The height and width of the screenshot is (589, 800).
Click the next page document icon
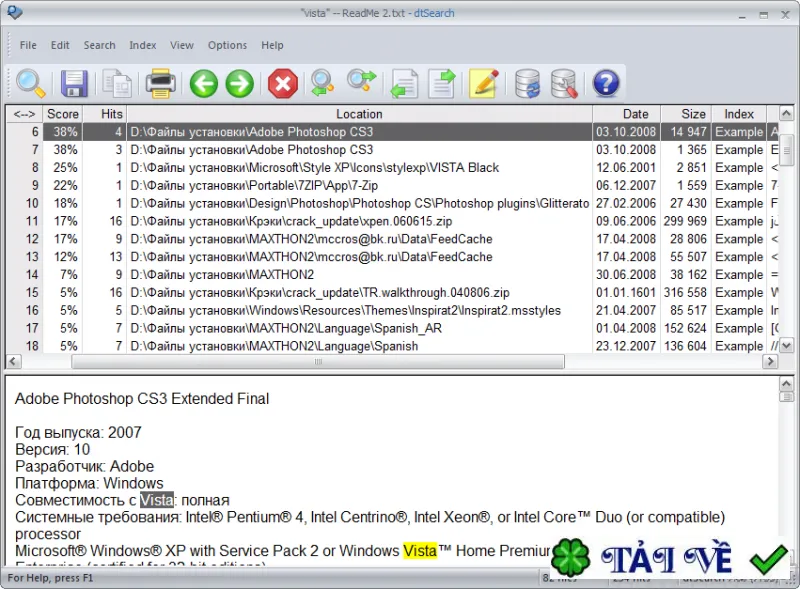(x=442, y=83)
